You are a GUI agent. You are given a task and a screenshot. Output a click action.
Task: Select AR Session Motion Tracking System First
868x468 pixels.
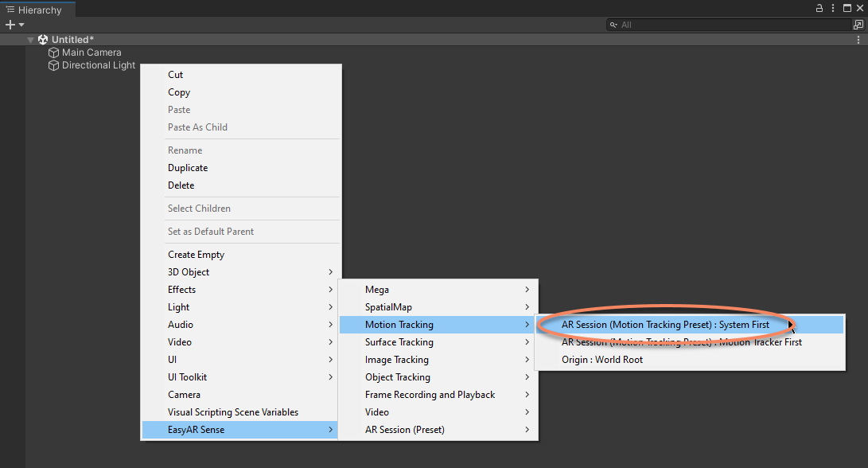pos(665,325)
